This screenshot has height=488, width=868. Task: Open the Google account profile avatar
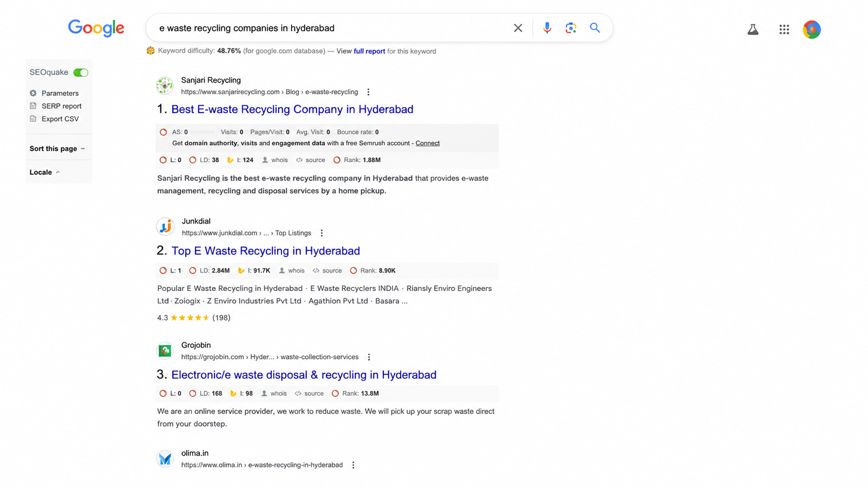(x=811, y=30)
